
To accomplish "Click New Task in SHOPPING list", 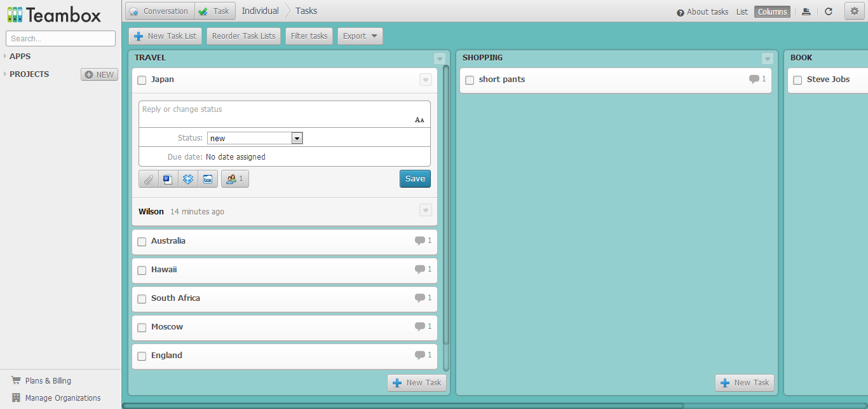I will (x=745, y=383).
